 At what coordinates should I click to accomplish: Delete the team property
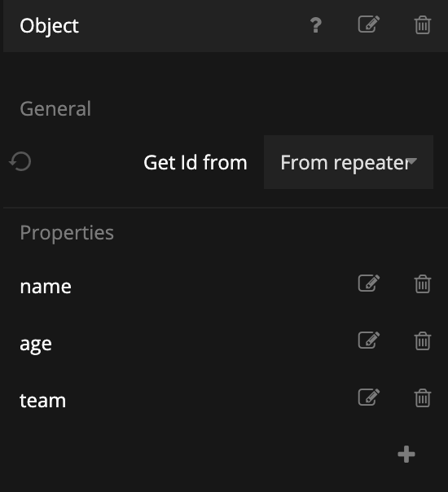point(423,398)
